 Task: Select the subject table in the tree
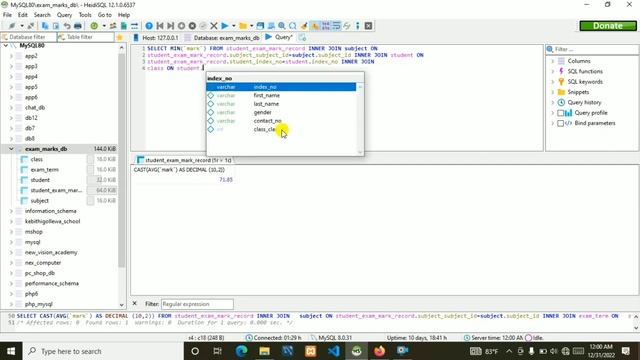pos(40,201)
